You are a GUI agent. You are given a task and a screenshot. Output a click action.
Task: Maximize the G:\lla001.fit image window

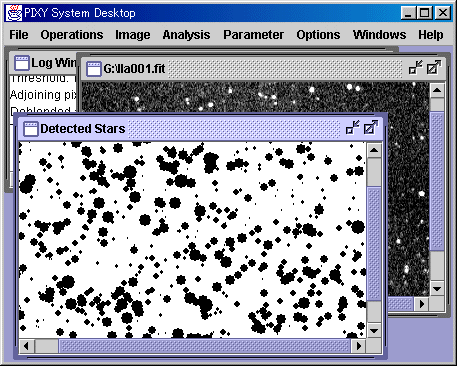(434, 68)
